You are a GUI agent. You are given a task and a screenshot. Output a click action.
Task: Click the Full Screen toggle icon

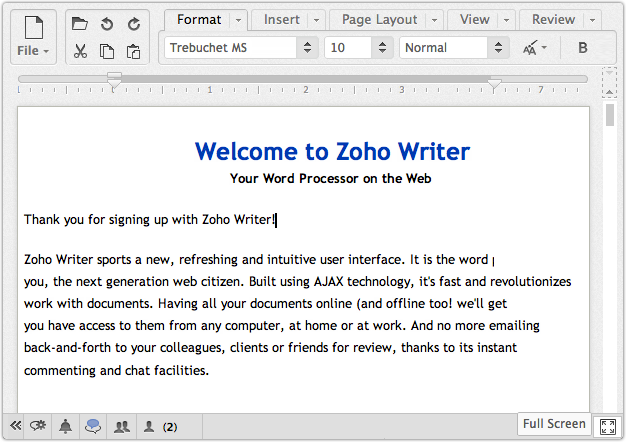coord(607,427)
